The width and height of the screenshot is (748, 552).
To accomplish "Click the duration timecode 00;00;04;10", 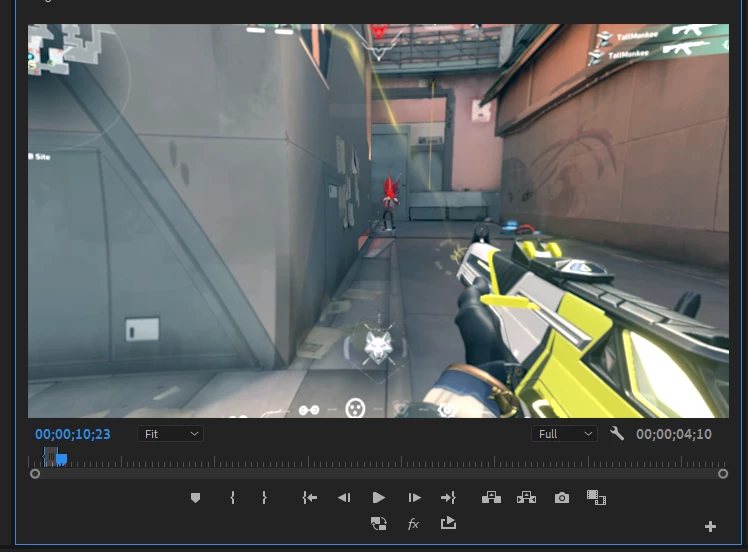I will coord(674,434).
